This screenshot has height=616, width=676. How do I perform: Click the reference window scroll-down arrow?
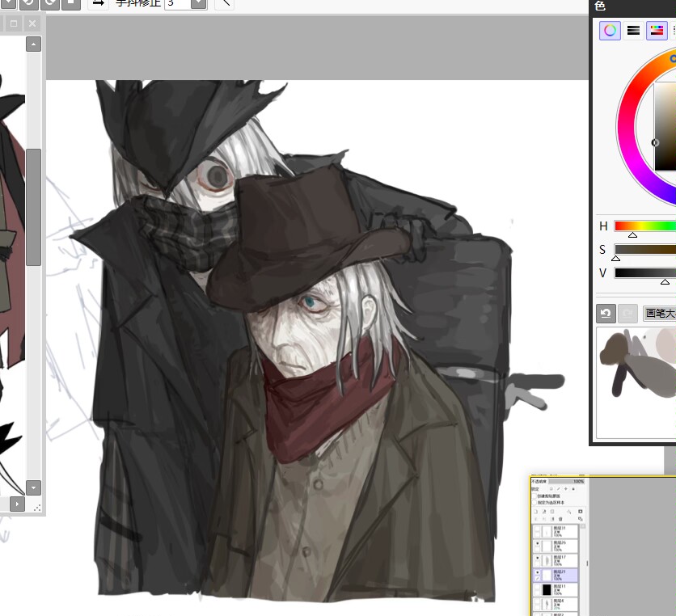tap(34, 488)
